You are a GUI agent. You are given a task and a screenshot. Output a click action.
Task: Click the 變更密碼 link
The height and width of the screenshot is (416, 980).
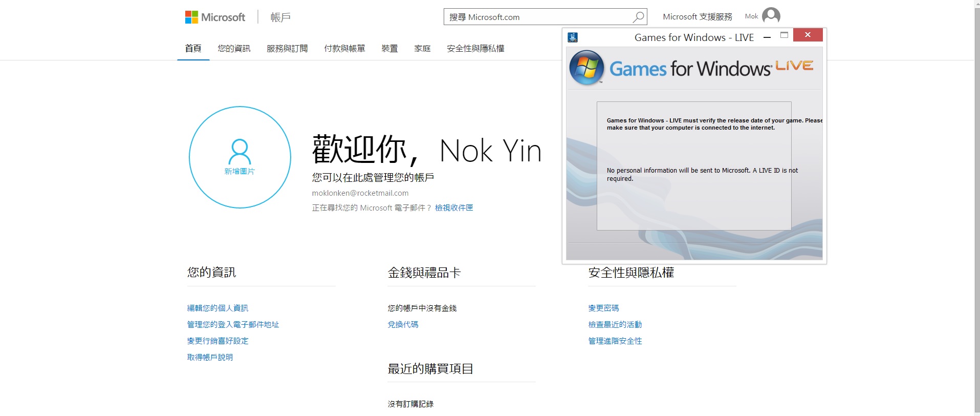(603, 308)
